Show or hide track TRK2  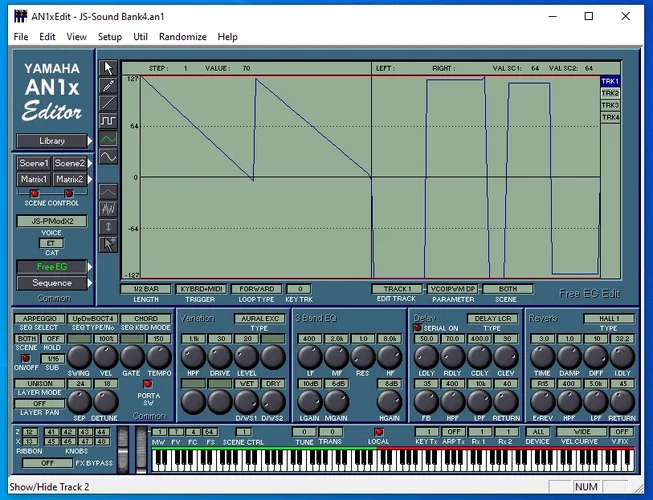(x=610, y=93)
